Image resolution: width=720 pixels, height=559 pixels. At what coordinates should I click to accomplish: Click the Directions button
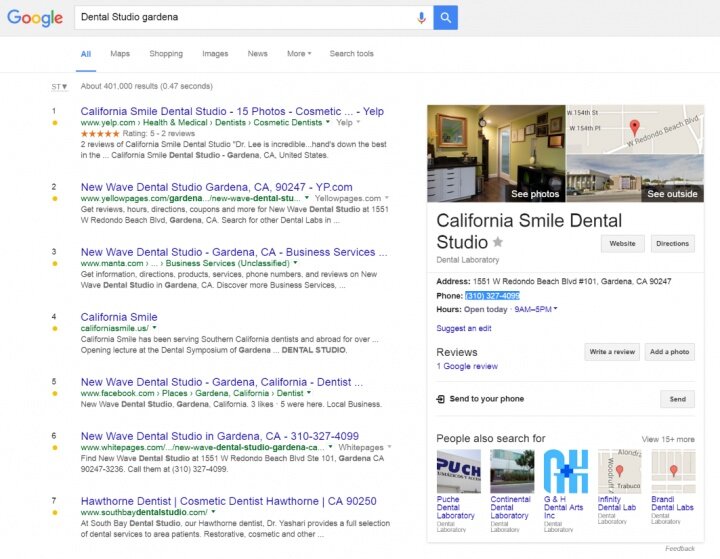(x=673, y=243)
